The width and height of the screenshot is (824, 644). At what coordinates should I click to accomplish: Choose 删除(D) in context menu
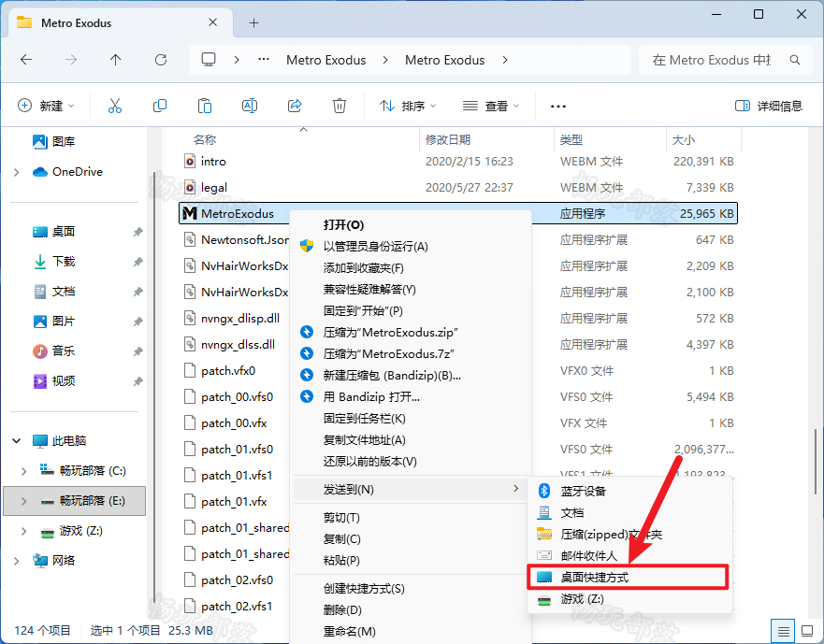coord(411,609)
